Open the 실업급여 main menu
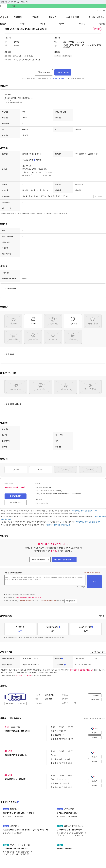 coord(52,17)
